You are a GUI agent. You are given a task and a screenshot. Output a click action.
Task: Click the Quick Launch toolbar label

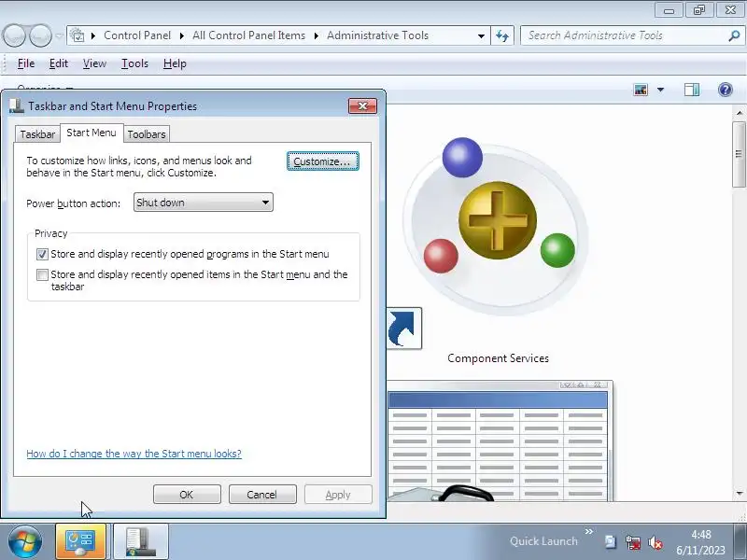[543, 541]
